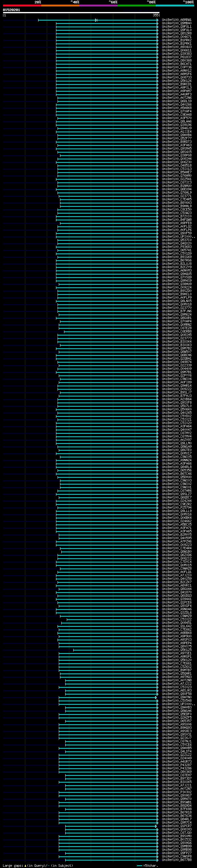
Task: Select the label UniRef100_C6TEH7
Action: pos(176,775)
